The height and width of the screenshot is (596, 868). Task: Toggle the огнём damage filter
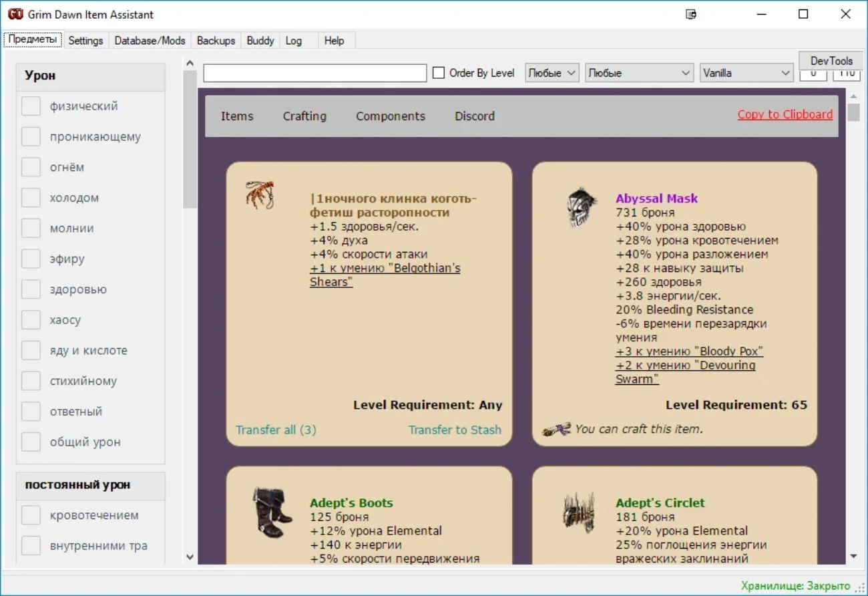(31, 167)
